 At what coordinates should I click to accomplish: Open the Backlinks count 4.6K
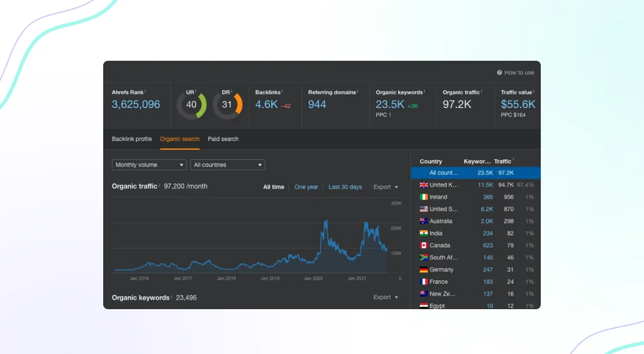(x=267, y=104)
